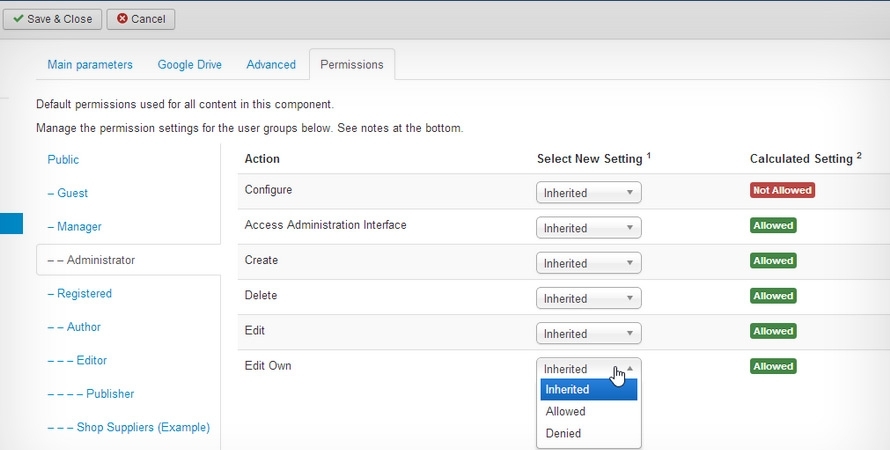The height and width of the screenshot is (450, 890).
Task: Click the Save & Close button
Action: click(52, 19)
